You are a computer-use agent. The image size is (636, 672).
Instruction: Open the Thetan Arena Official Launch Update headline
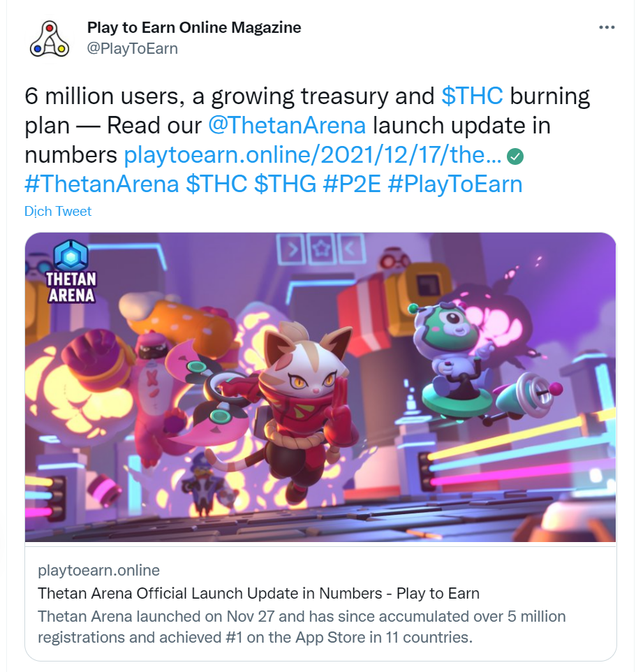point(259,594)
